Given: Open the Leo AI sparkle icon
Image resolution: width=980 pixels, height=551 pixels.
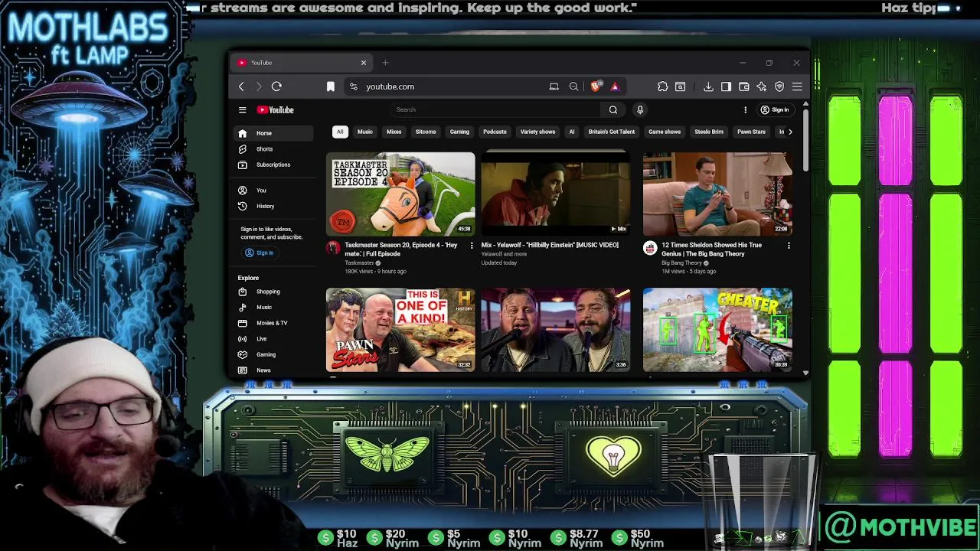Looking at the screenshot, I should pyautogui.click(x=761, y=86).
